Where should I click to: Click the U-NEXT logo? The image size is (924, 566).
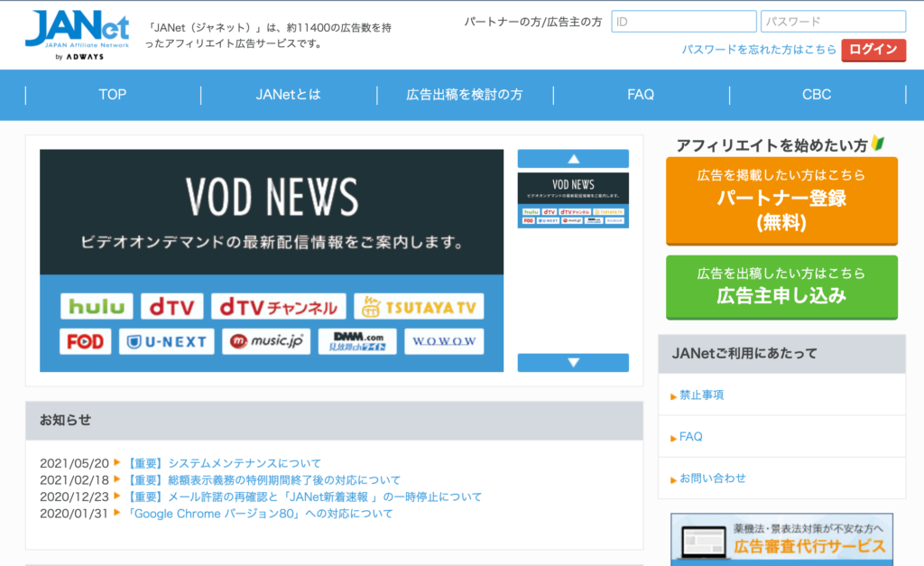pos(167,341)
